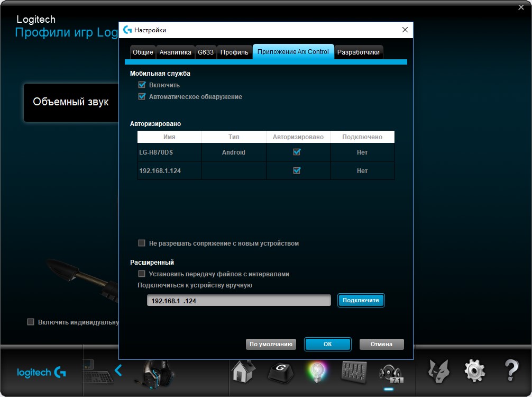Switch to the G633 tab
Image resolution: width=532 pixels, height=397 pixels.
coord(206,52)
